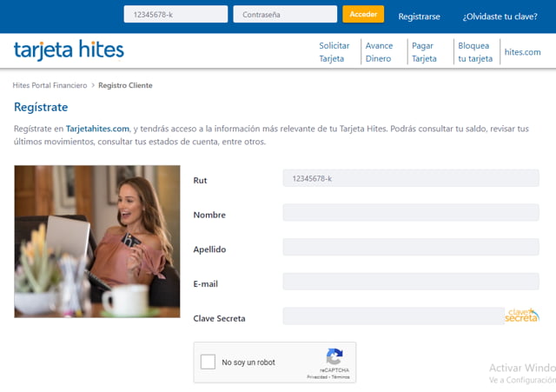Open the Avance Dinero menu item

(379, 52)
